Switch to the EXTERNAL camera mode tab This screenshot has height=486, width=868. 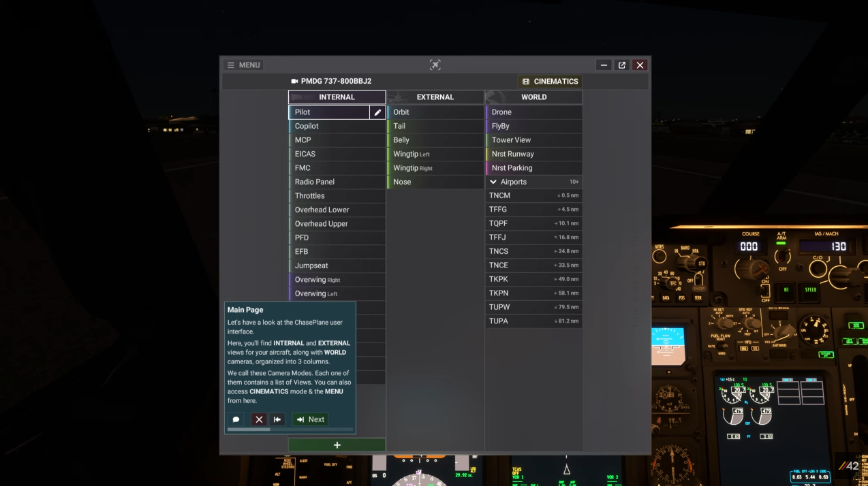tap(435, 97)
